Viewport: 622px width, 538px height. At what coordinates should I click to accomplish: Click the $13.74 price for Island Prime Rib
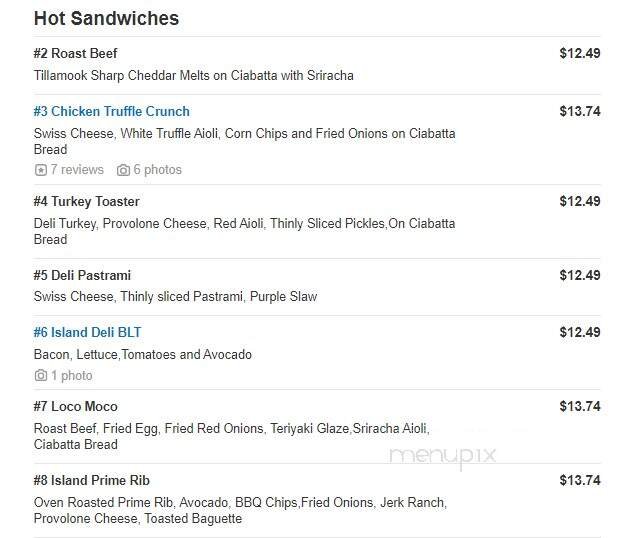click(x=579, y=480)
